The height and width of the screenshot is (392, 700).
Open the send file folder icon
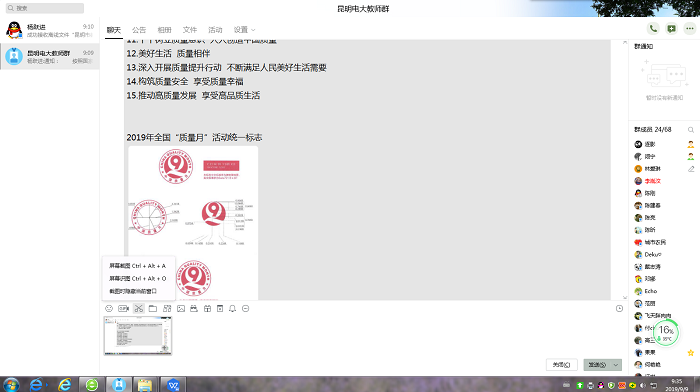coord(153,309)
